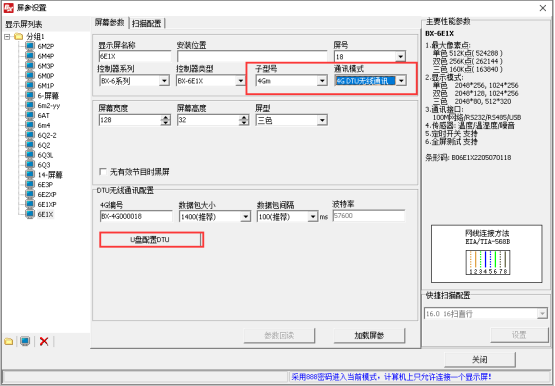The image size is (555, 386).
Task: Click the U盘配置DTU button
Action: 150,240
